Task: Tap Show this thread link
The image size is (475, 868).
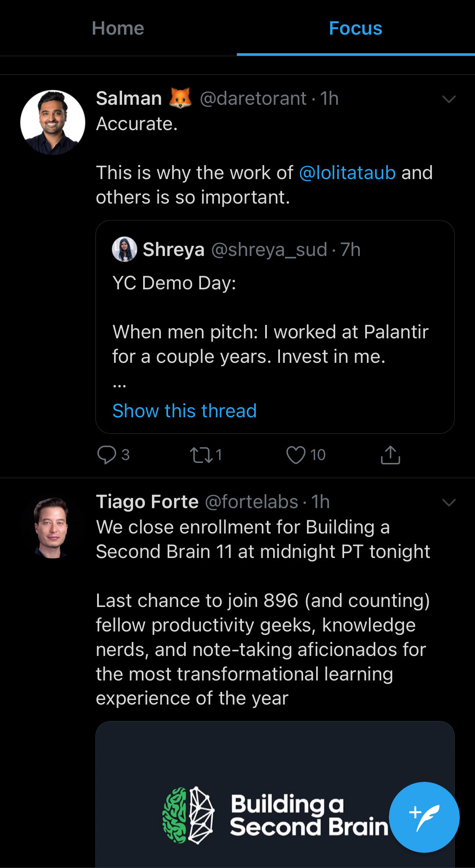Action: (185, 411)
